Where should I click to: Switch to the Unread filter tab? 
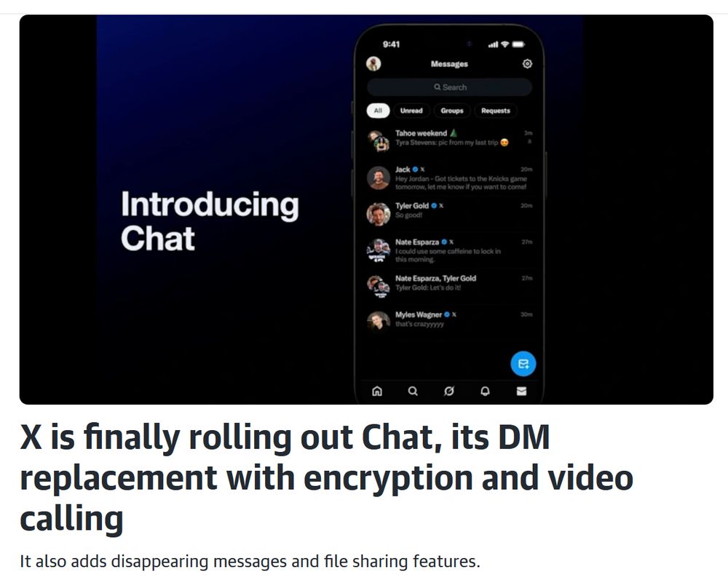tap(411, 111)
